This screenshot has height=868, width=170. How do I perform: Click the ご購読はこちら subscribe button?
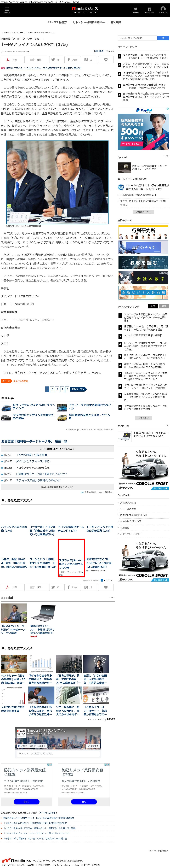[143, 212]
